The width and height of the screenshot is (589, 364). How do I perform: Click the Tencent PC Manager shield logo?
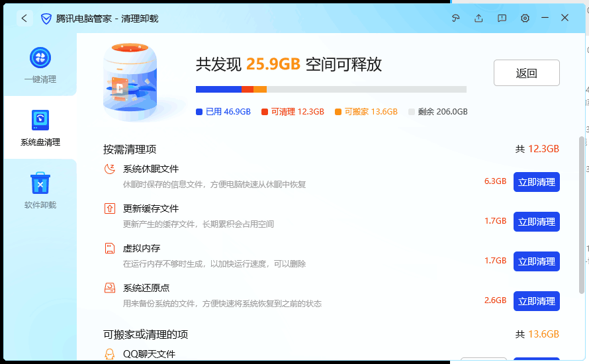point(46,19)
